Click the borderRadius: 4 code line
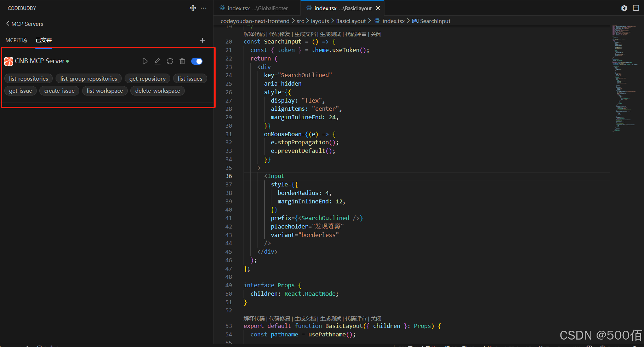The height and width of the screenshot is (347, 644). tap(304, 193)
